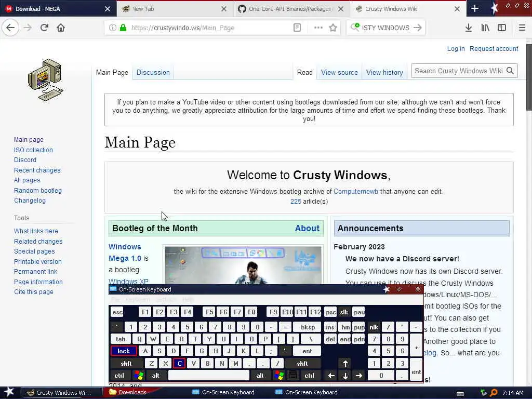Toggle the left shft key

126,363
